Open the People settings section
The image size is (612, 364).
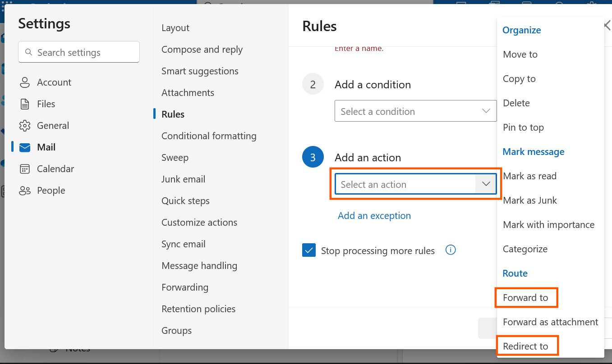click(51, 191)
